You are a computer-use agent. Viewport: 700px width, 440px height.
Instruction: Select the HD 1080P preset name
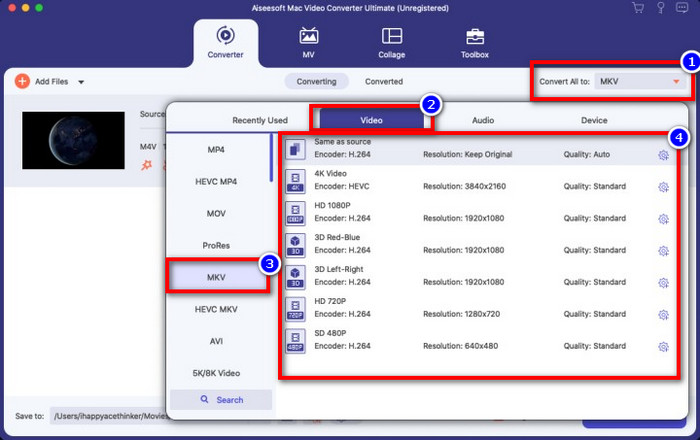tap(332, 205)
